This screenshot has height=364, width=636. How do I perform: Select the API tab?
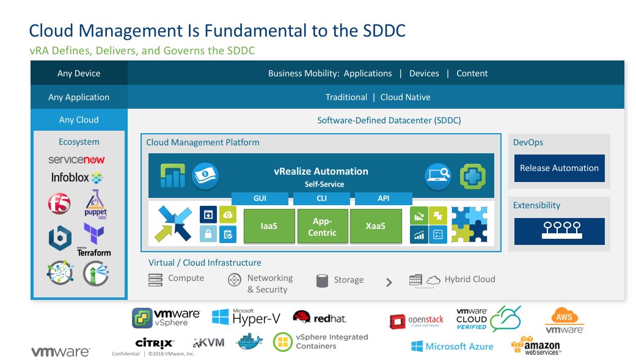[383, 198]
